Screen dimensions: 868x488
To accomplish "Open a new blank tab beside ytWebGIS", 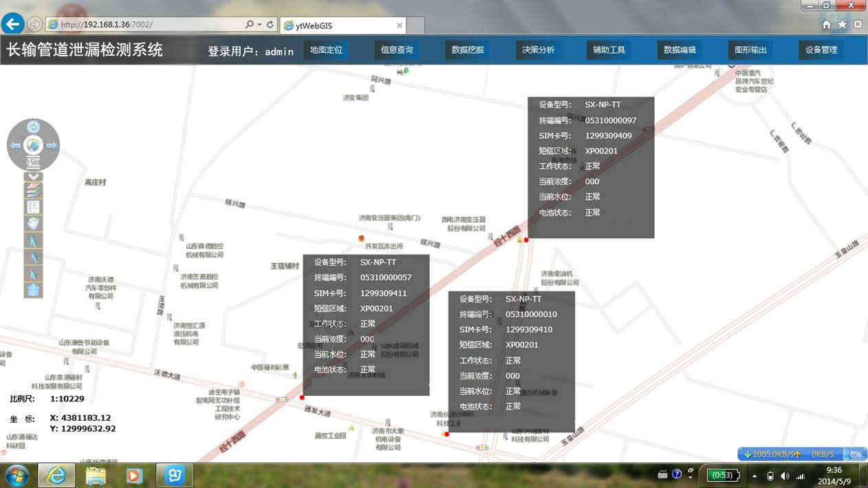I will (416, 25).
